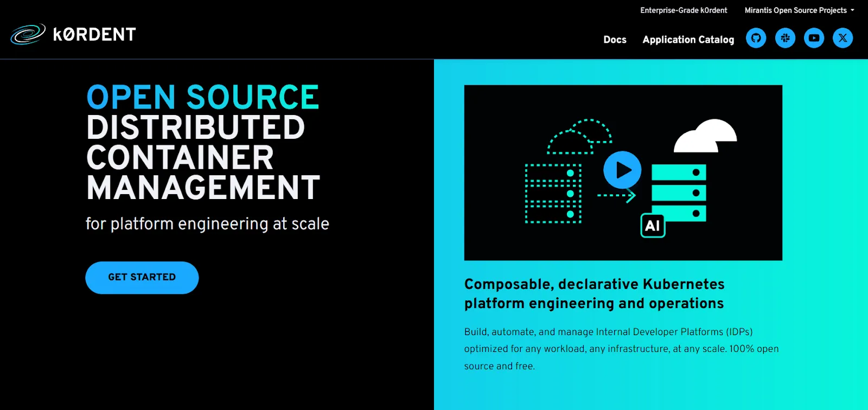This screenshot has height=410, width=868.
Task: Select the heading "Composable, declarative Kubernetes"
Action: point(594,284)
